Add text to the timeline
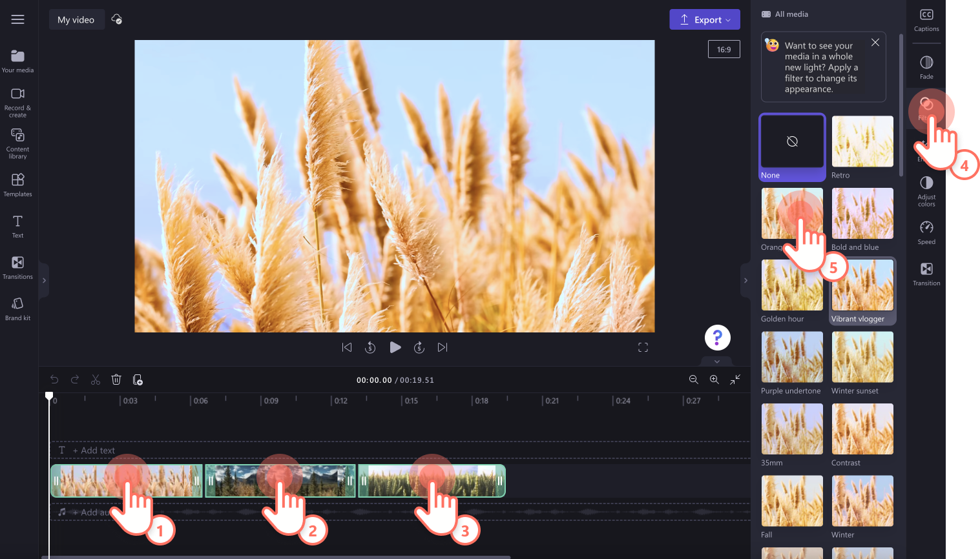Viewport: 980px width, 559px height. [x=94, y=451]
